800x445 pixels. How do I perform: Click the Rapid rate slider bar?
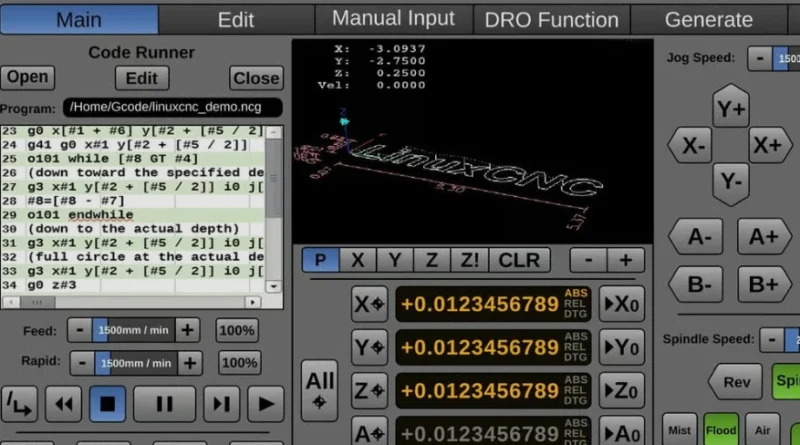pos(136,363)
